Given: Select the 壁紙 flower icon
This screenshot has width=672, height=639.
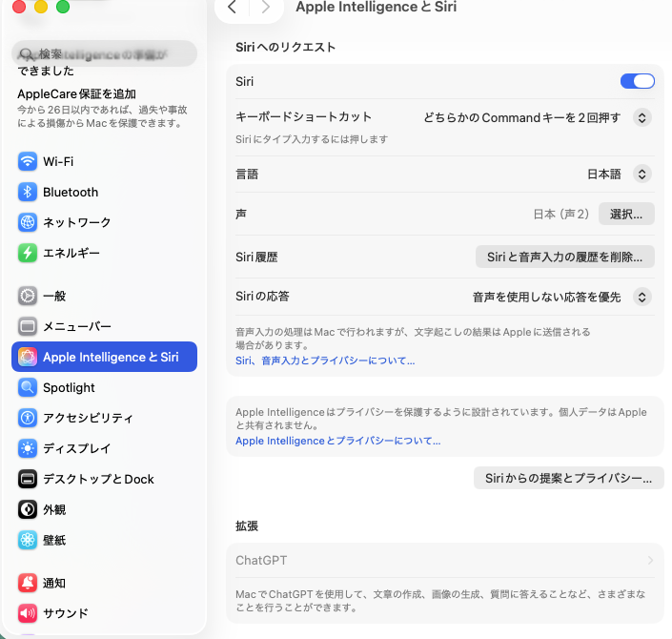Looking at the screenshot, I should point(28,540).
